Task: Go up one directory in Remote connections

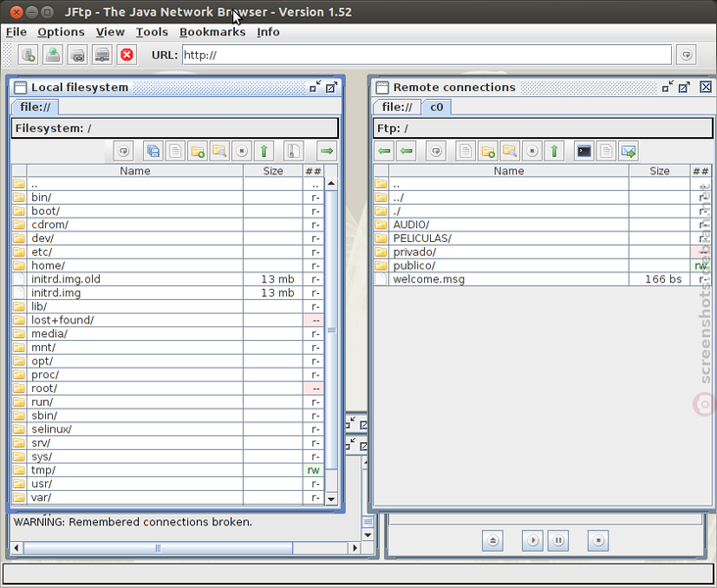Action: (x=554, y=151)
